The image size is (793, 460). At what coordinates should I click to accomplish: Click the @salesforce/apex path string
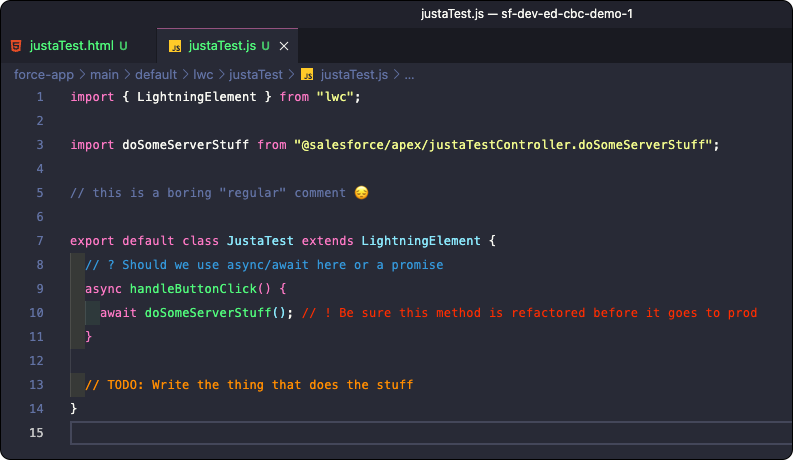pyautogui.click(x=503, y=145)
